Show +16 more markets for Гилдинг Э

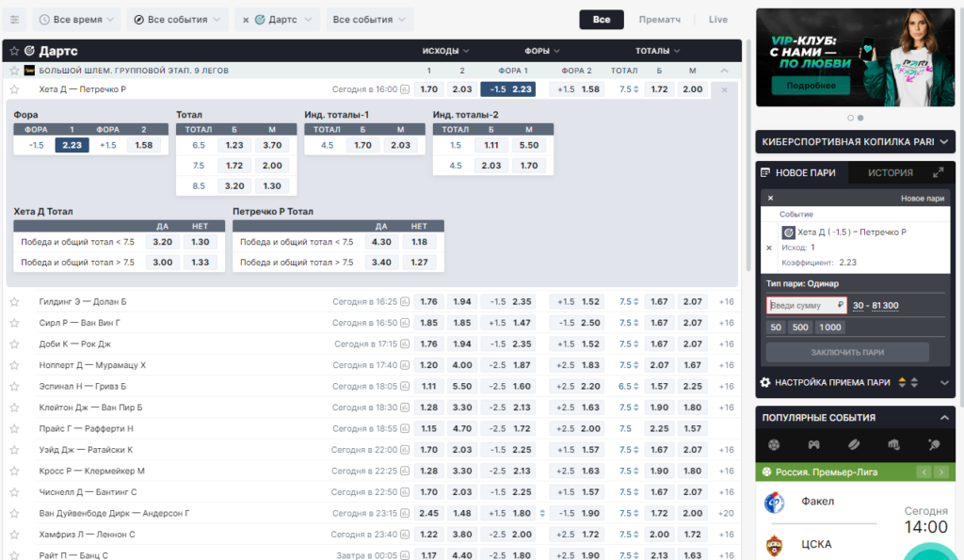tap(726, 302)
